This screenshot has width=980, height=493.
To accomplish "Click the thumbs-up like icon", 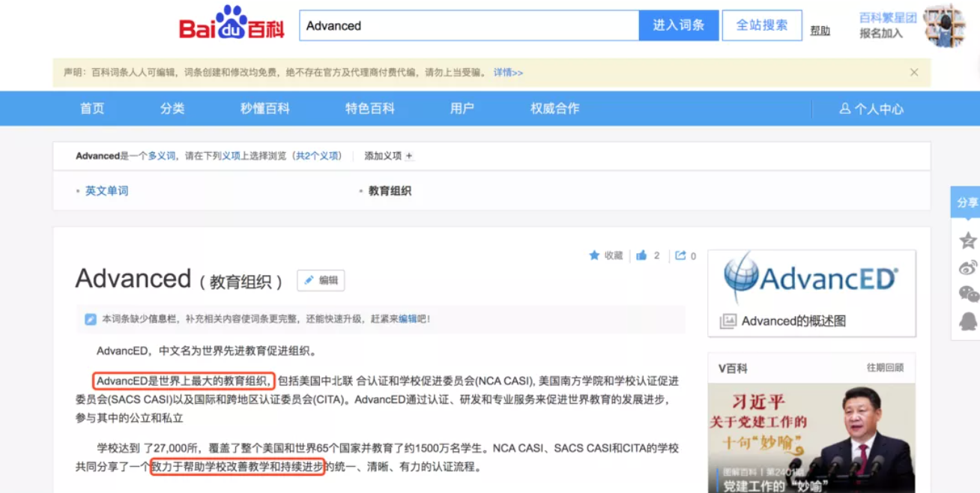I will (641, 255).
